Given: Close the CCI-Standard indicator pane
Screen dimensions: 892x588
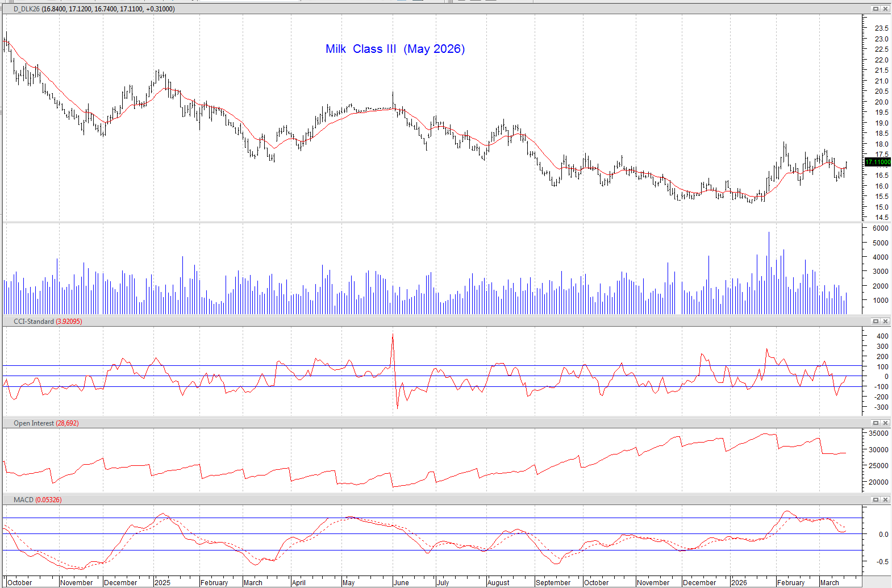Looking at the screenshot, I should [885, 321].
